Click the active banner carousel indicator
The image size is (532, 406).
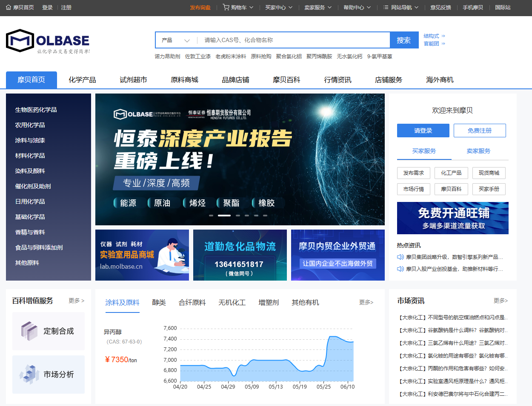[224, 216]
